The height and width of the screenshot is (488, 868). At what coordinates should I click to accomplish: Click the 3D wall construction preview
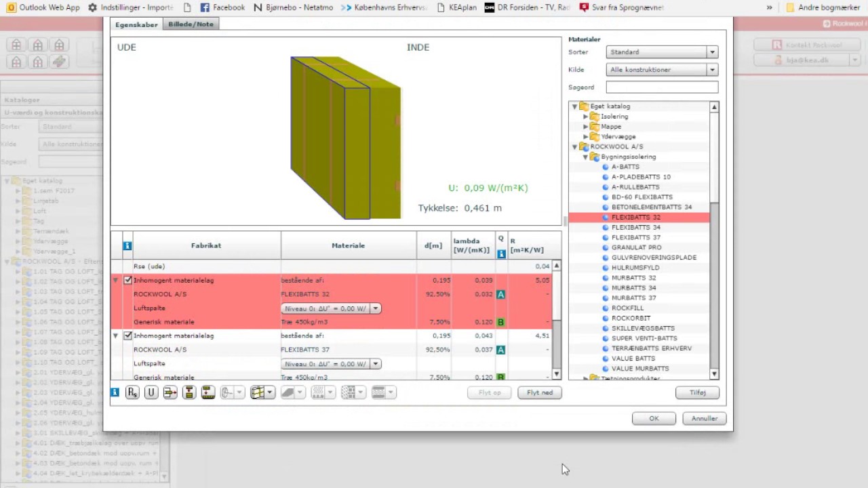(x=346, y=138)
